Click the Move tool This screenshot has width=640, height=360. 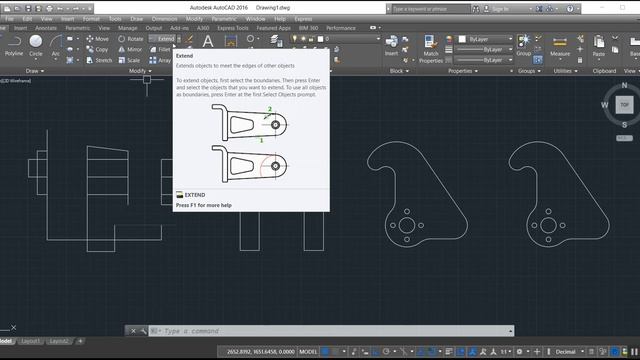click(98, 39)
